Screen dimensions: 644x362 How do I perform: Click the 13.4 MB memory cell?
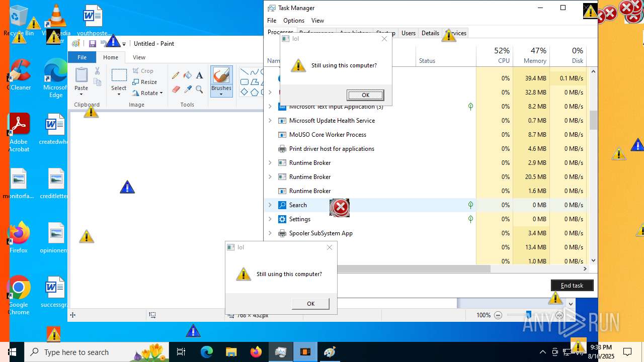pyautogui.click(x=531, y=247)
